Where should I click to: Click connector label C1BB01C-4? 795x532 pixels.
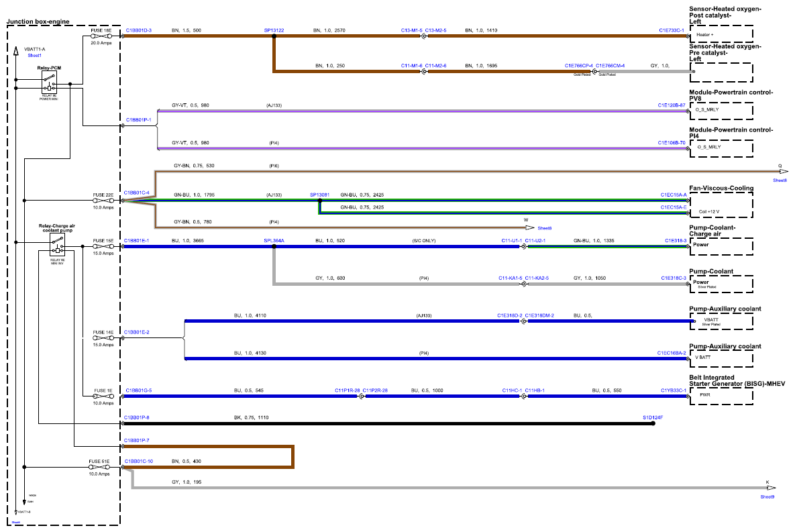coord(136,193)
